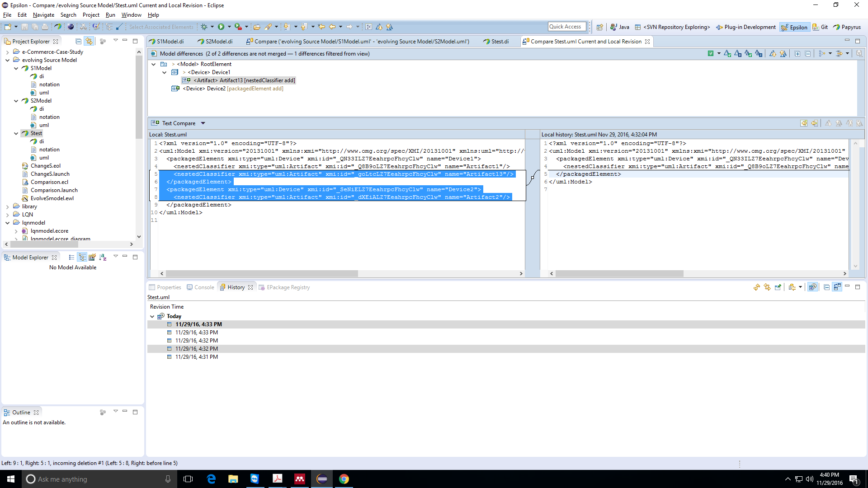Copy all changes from right to left
Viewport: 868px width, 488px height.
tap(804, 123)
